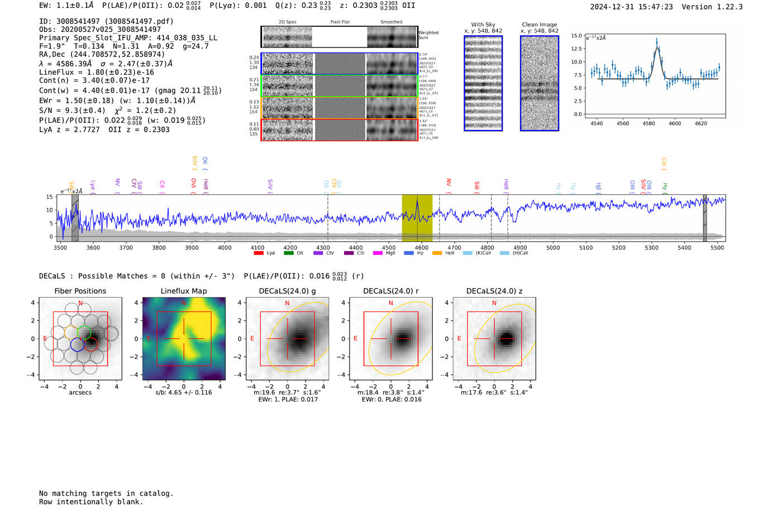
Task: Select the RA,Dec coordinates text
Action: [x=102, y=54]
